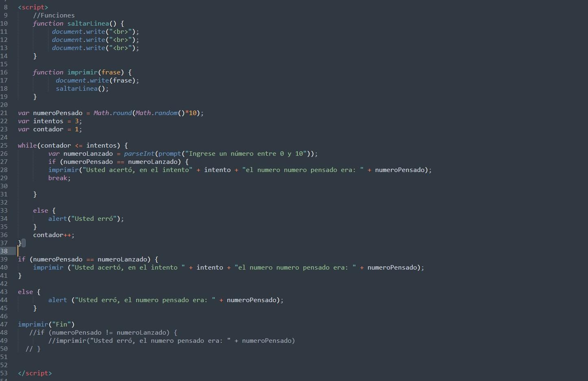Click the opening <script> tag on line 8
This screenshot has width=588, height=381.
pos(33,7)
